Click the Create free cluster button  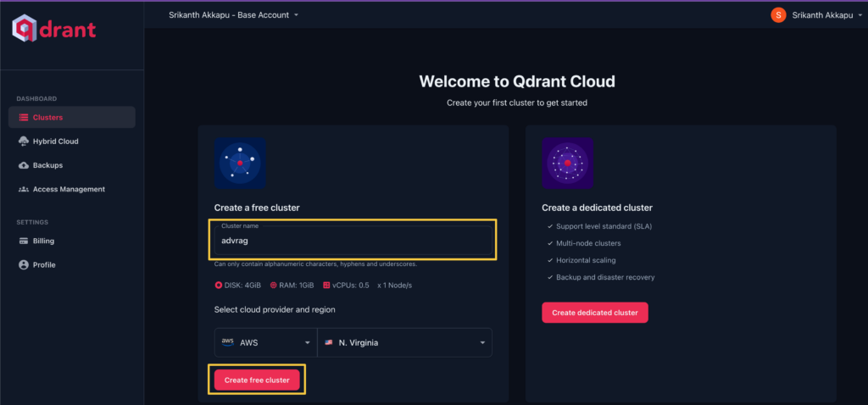point(257,380)
